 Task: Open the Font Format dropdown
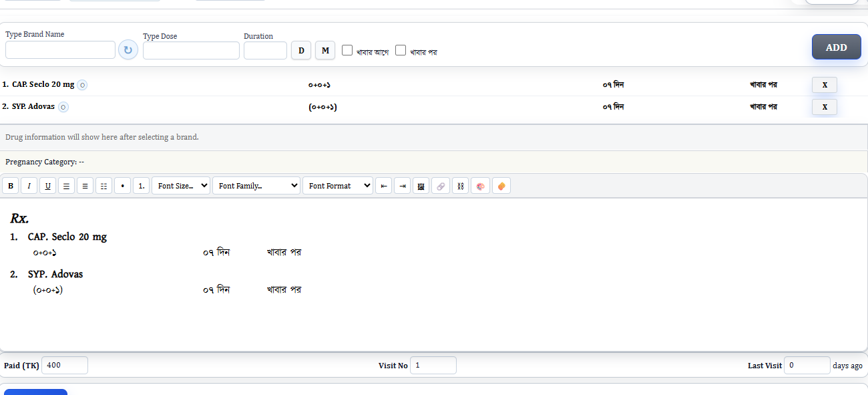click(338, 186)
